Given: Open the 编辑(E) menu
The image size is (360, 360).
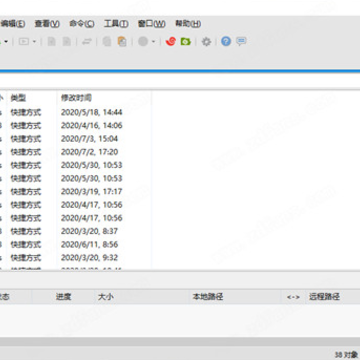Looking at the screenshot, I should 13,24.
